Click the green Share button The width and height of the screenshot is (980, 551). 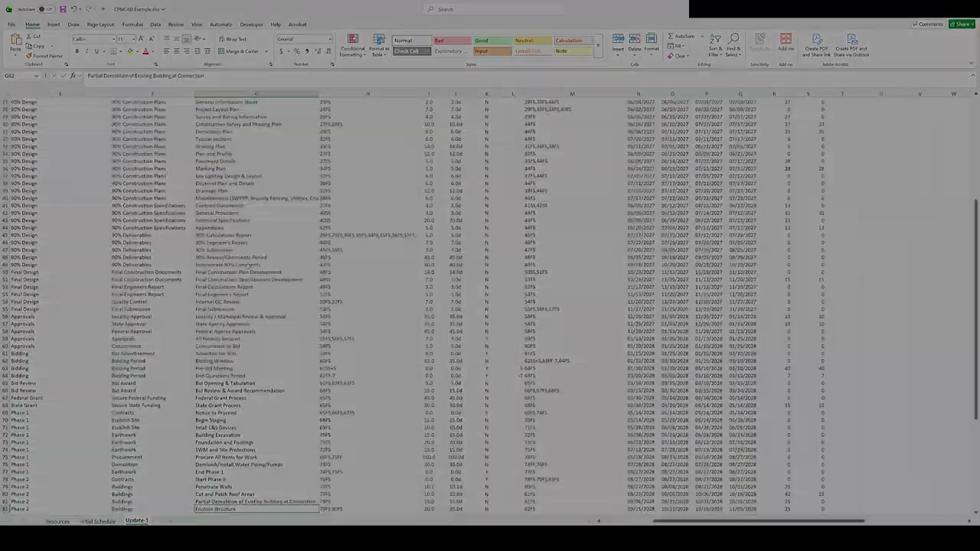961,24
